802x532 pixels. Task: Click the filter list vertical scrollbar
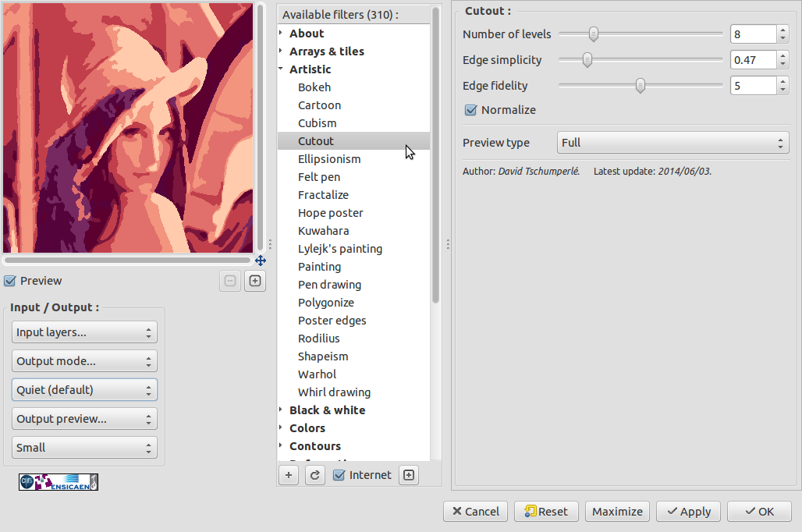pos(436,155)
